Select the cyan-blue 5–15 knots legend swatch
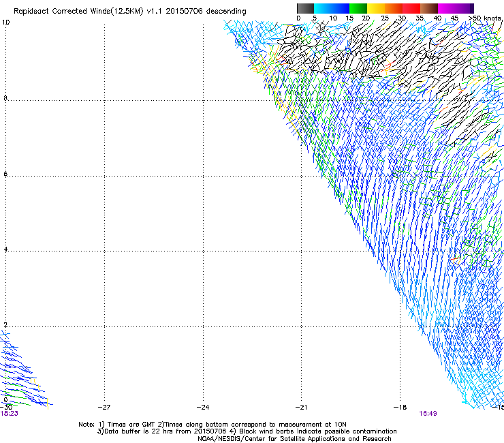The image size is (504, 443). coord(332,8)
